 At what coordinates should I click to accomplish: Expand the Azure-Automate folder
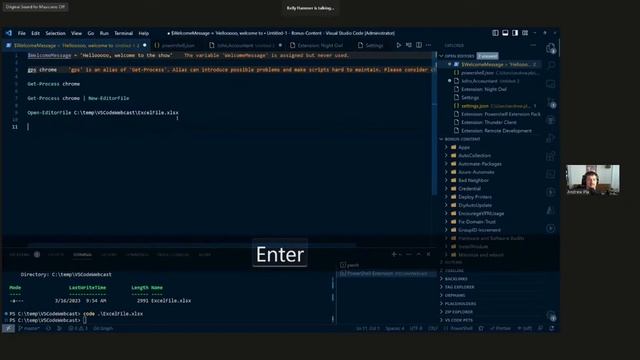pos(476,172)
